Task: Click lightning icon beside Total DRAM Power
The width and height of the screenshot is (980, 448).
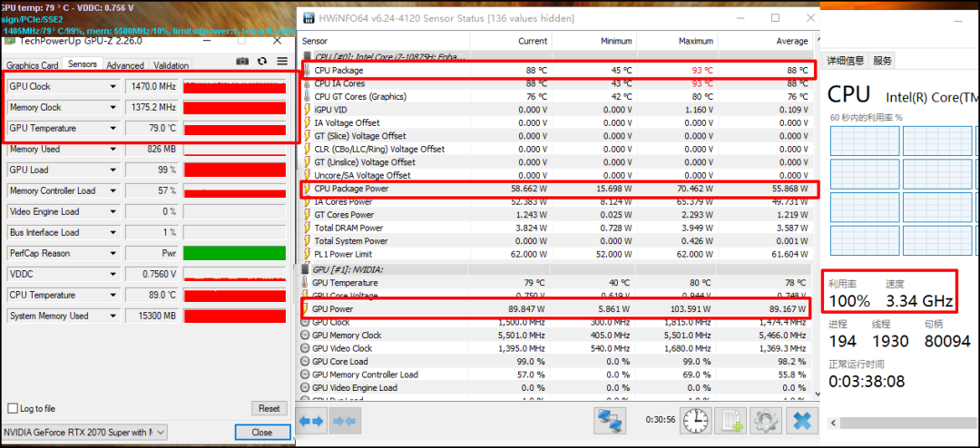Action: [307, 228]
